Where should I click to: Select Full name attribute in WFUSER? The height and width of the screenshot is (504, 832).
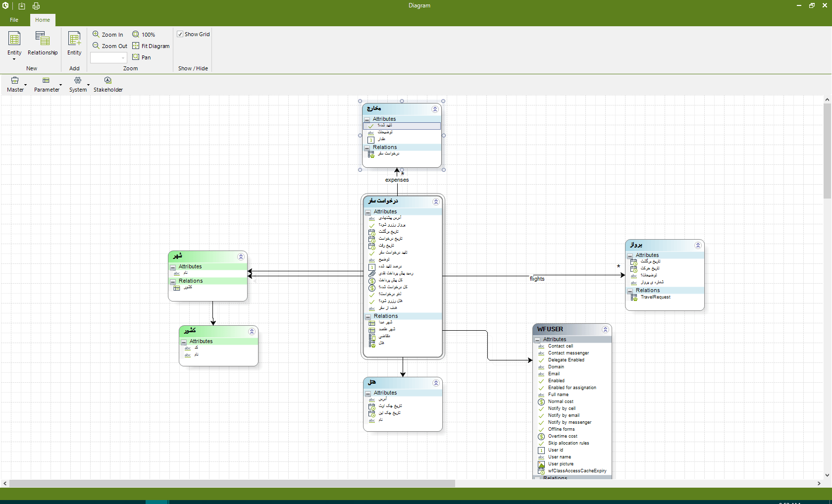(x=558, y=395)
